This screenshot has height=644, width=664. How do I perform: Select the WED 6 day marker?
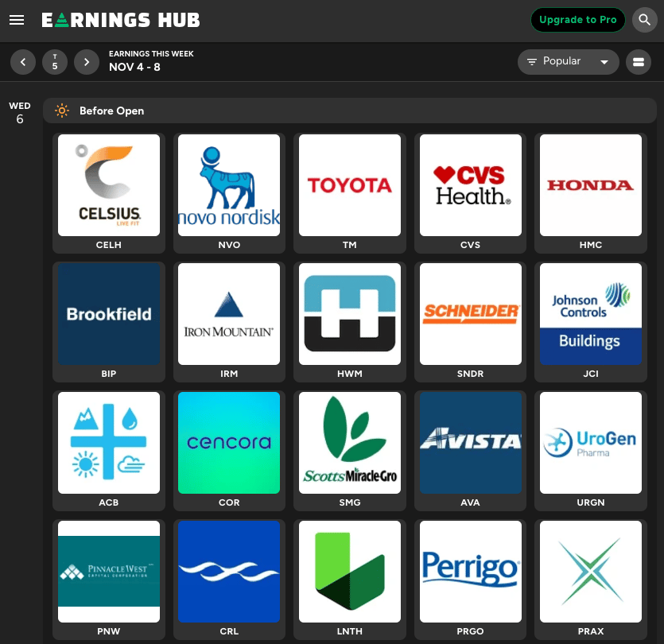click(20, 113)
